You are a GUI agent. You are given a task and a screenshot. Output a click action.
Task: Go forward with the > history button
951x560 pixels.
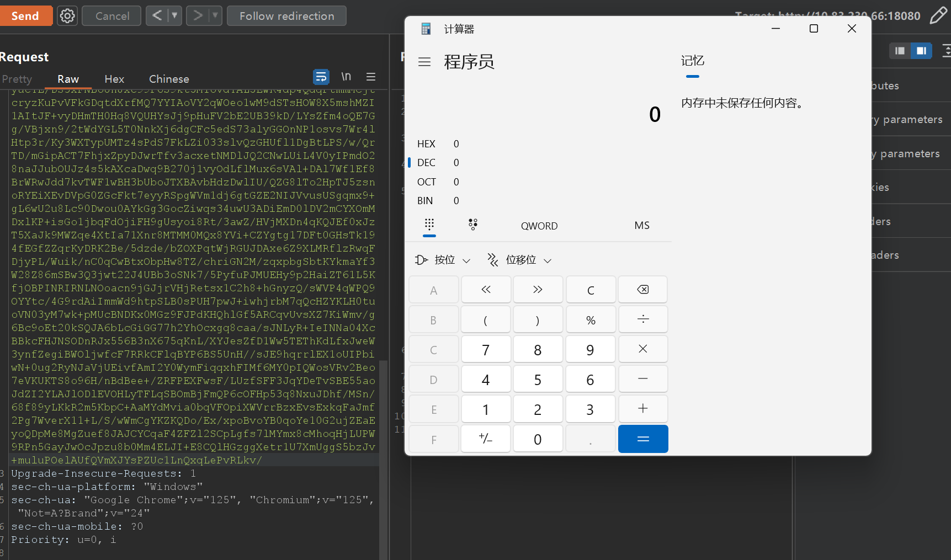[x=198, y=16]
